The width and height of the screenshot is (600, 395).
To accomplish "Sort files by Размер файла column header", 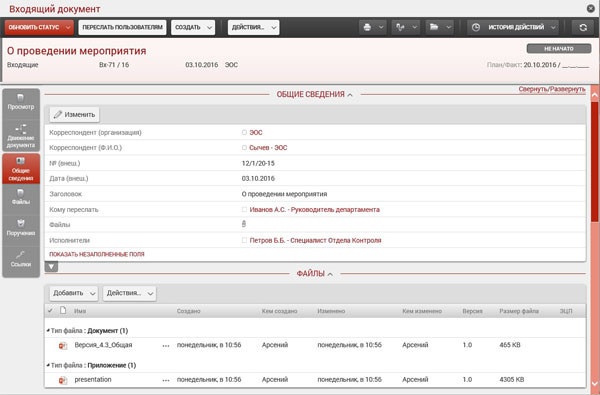I will click(519, 311).
